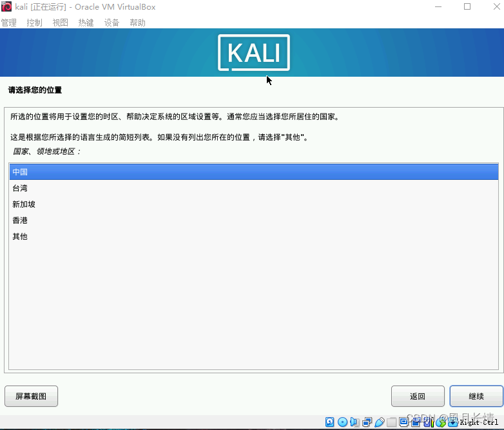Screen dimensions: 504x430
Task: Select 香港 in the location list
Action: [x=254, y=220]
